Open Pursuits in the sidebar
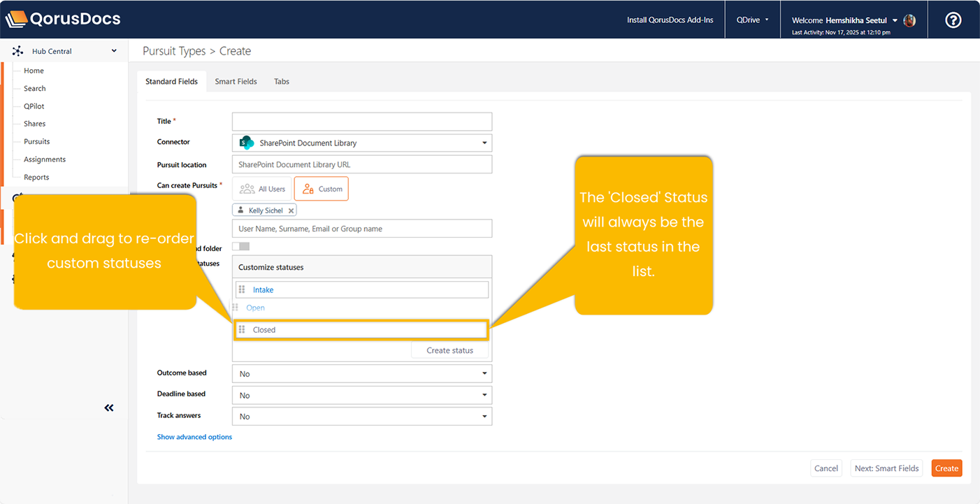 click(x=37, y=141)
